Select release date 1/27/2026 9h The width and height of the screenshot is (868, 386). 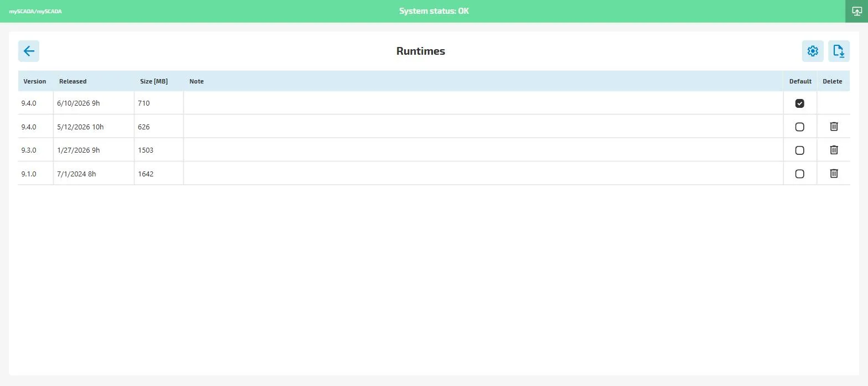click(79, 150)
